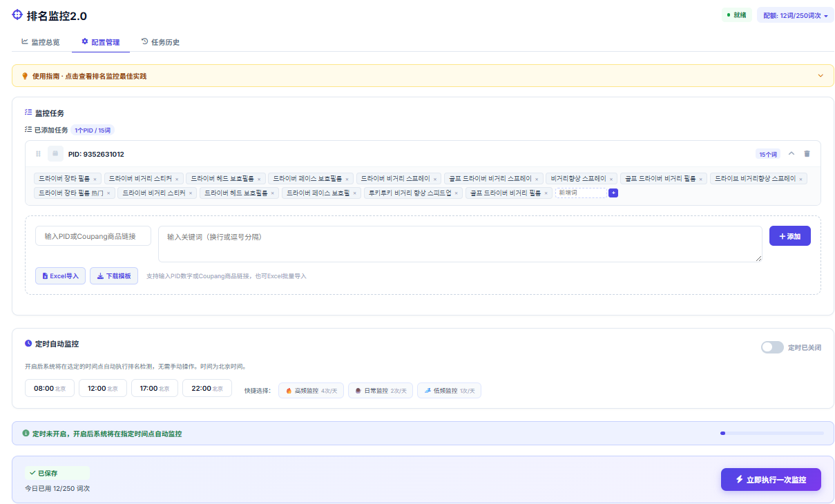Viewport: 835px width, 504px height.
Task: Click the lightbulb icon in the usage guide banner
Action: [x=25, y=76]
